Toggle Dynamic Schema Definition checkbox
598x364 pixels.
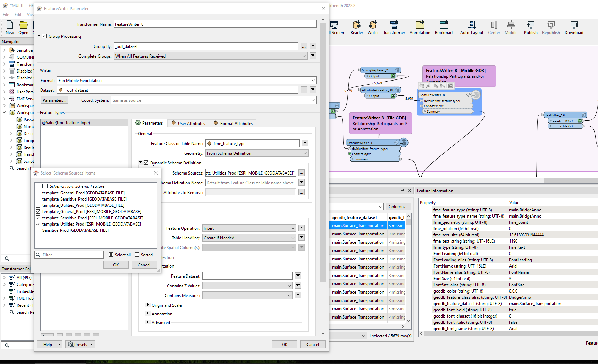[x=146, y=163]
